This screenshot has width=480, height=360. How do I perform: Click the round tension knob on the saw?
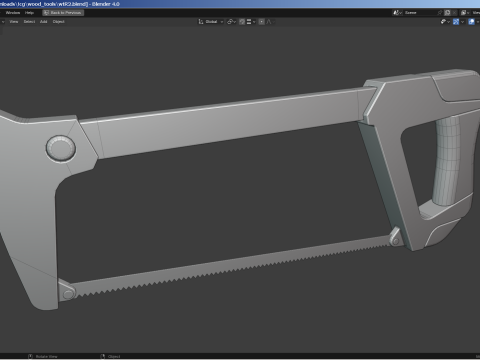[61, 149]
